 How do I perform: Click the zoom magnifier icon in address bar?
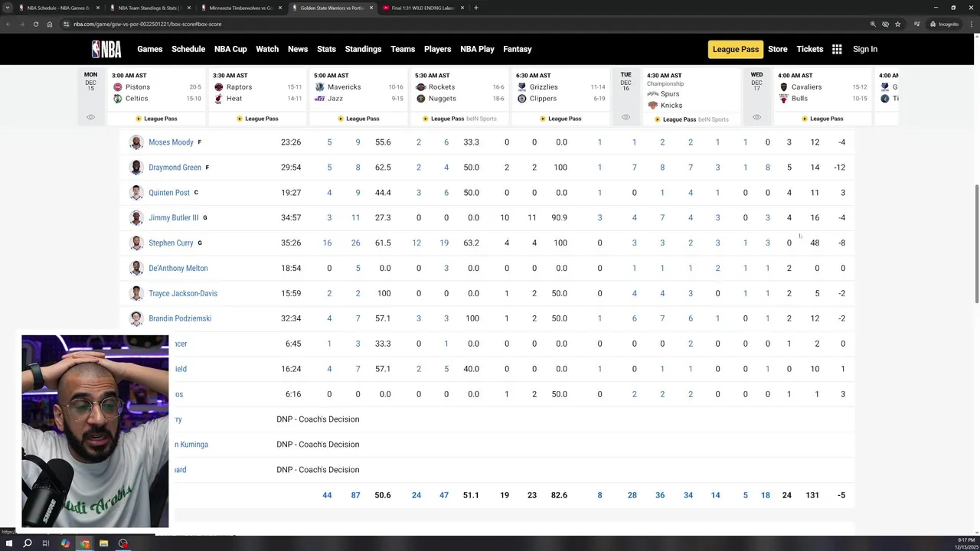(871, 24)
